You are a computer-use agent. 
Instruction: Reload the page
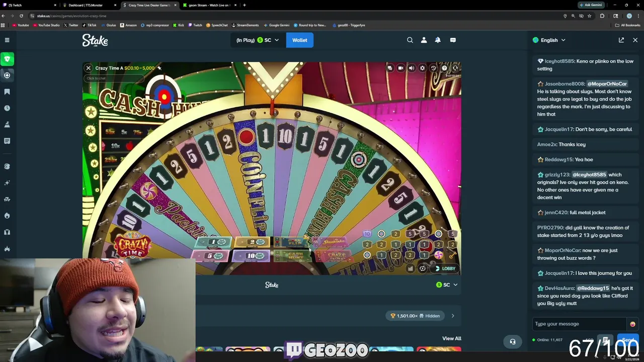click(x=21, y=16)
